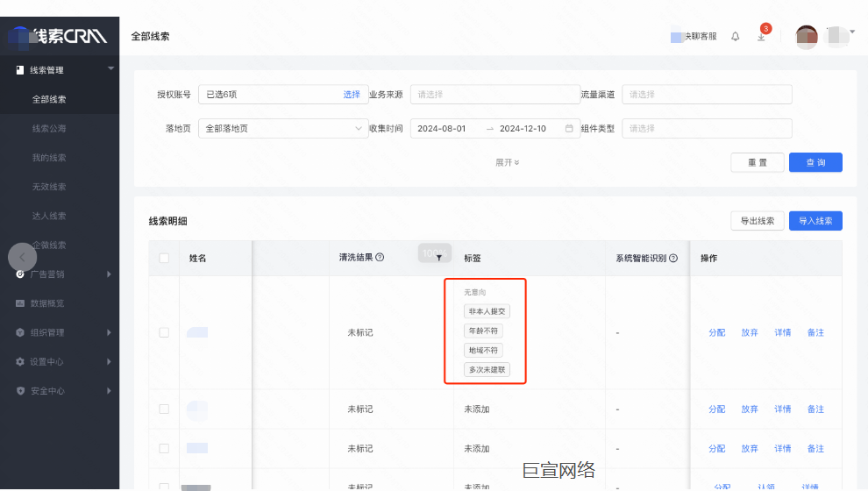The height and width of the screenshot is (491, 868).
Task: Open the 业务来源 select box
Action: 494,95
